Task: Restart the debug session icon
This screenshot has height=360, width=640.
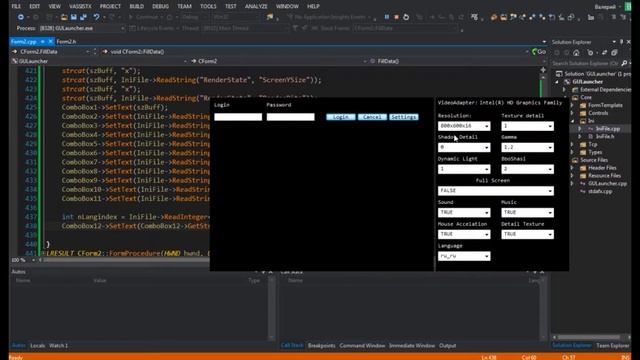Action: coord(406,17)
